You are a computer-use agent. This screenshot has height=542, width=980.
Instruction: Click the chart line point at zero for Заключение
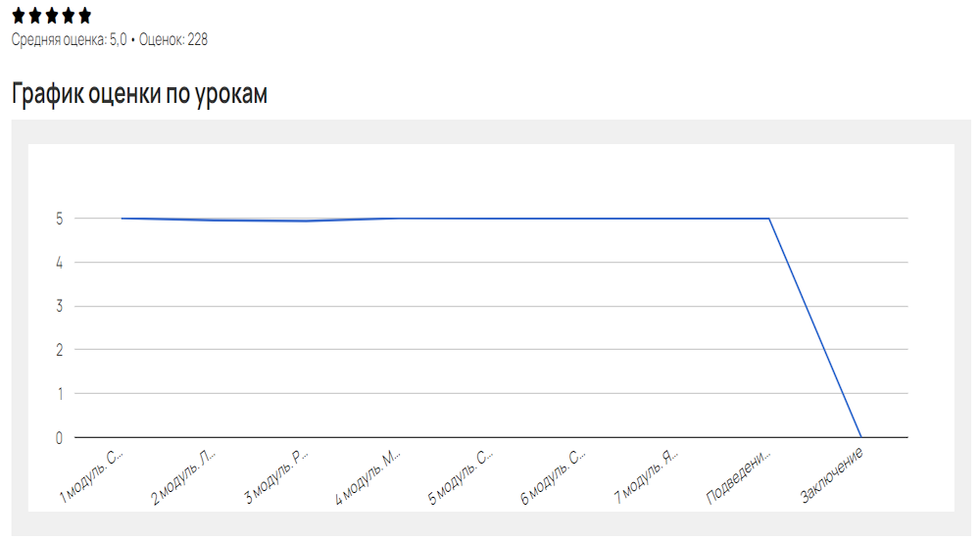click(861, 437)
